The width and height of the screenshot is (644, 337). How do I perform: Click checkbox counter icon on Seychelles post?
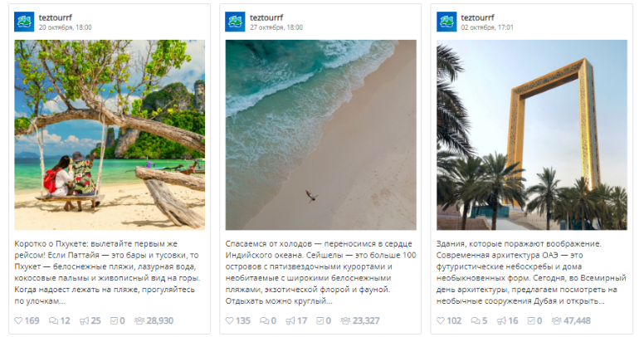click(x=320, y=320)
